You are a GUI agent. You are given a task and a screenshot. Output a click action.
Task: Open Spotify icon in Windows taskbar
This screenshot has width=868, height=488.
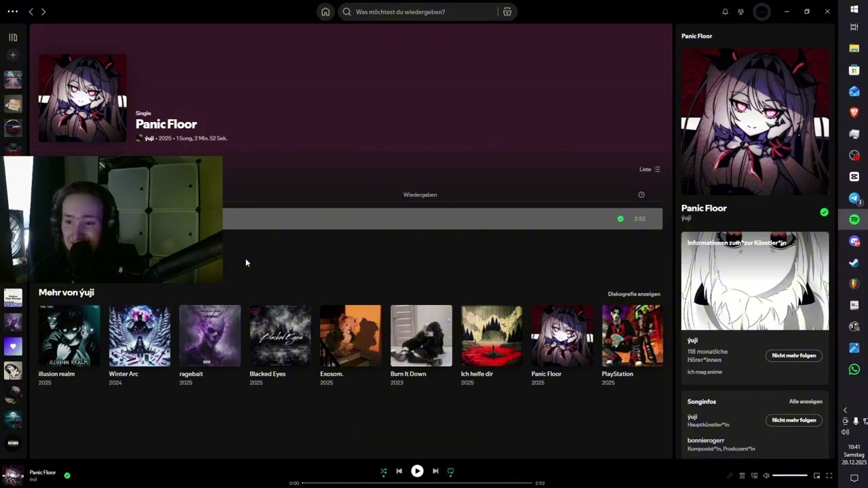tap(854, 220)
